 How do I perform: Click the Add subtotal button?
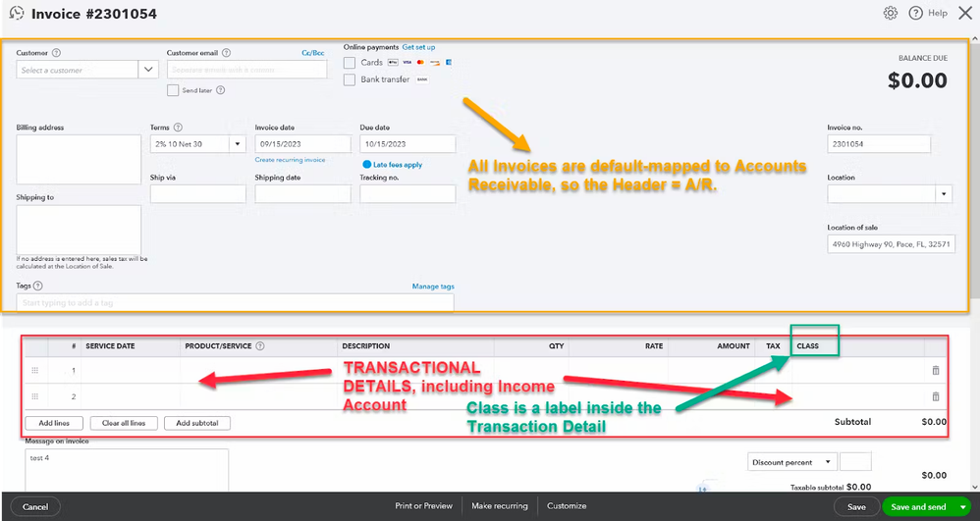pos(197,423)
